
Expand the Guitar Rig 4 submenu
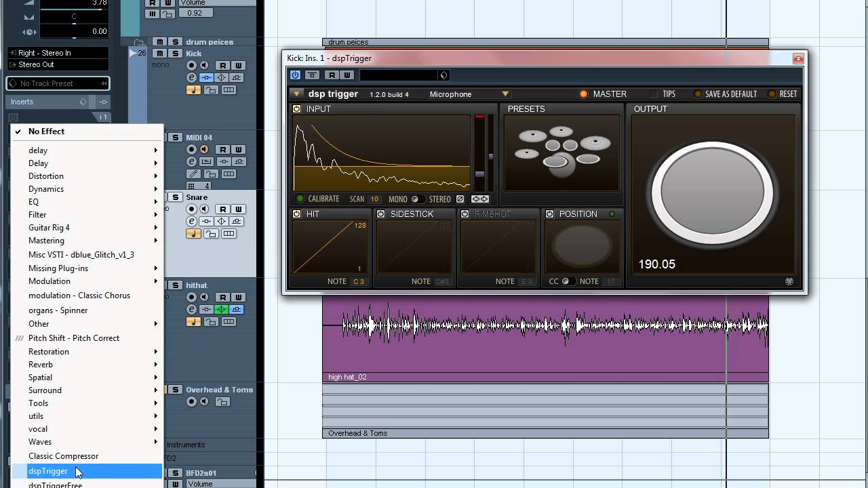pyautogui.click(x=87, y=228)
